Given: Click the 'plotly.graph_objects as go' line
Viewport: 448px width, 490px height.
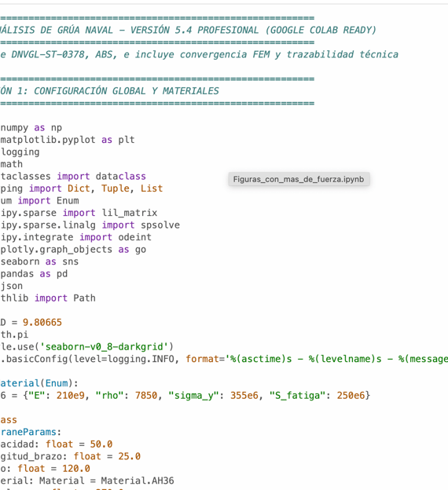Looking at the screenshot, I should coord(73,250).
